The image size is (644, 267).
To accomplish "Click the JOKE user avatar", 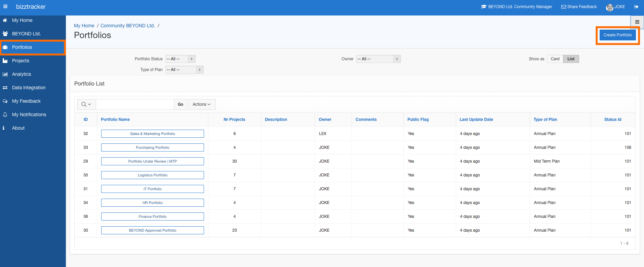I will 609,7.
